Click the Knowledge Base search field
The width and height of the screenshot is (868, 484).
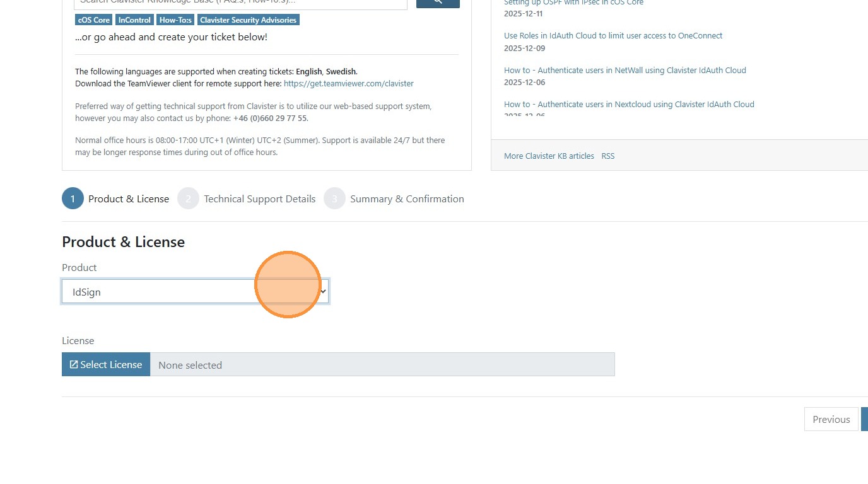(241, 3)
